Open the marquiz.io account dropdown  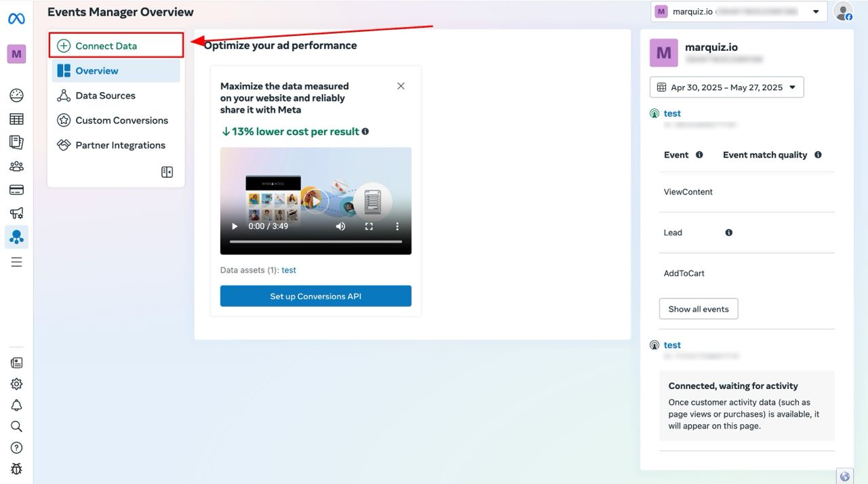click(738, 12)
